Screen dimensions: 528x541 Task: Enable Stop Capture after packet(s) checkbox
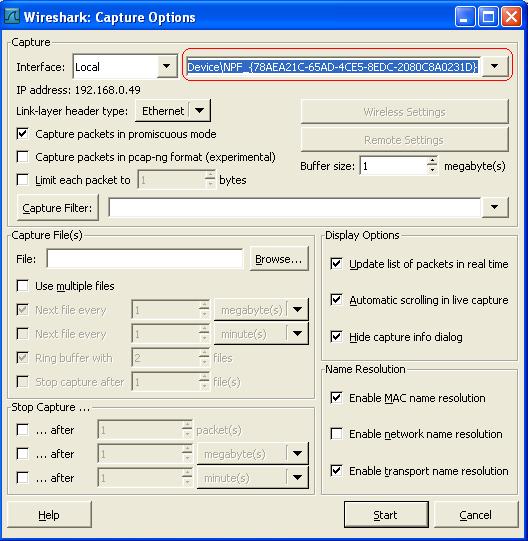pyautogui.click(x=23, y=430)
